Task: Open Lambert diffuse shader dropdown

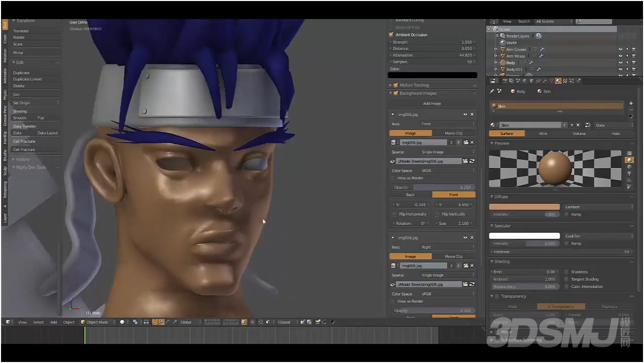Action: pyautogui.click(x=599, y=207)
